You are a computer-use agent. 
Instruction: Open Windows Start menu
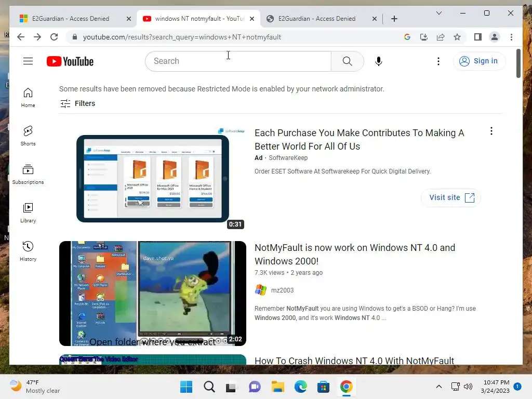(x=186, y=387)
